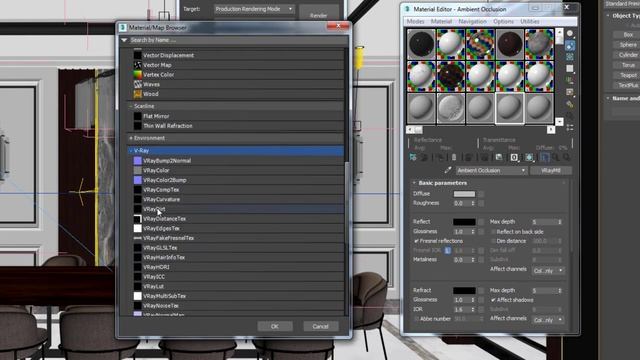Open the Utilities menu in Material Editor

click(x=530, y=21)
